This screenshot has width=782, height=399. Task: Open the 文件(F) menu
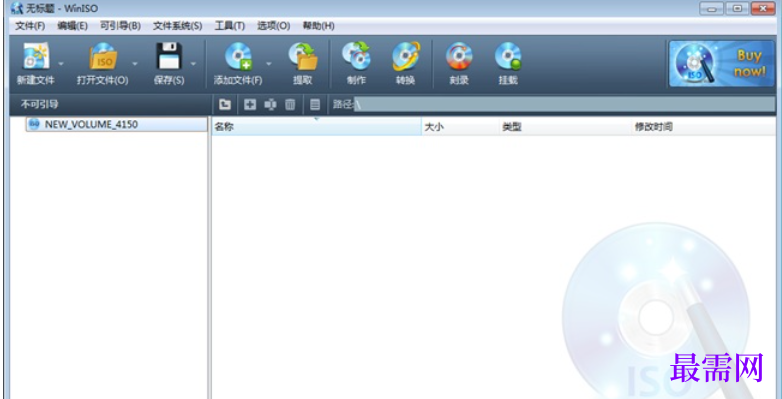[x=30, y=26]
